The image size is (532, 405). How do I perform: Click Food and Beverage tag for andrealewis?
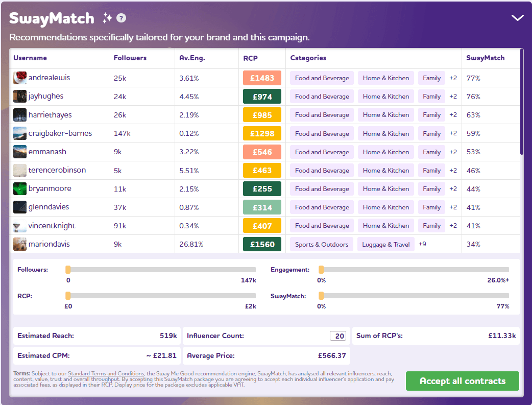(322, 78)
